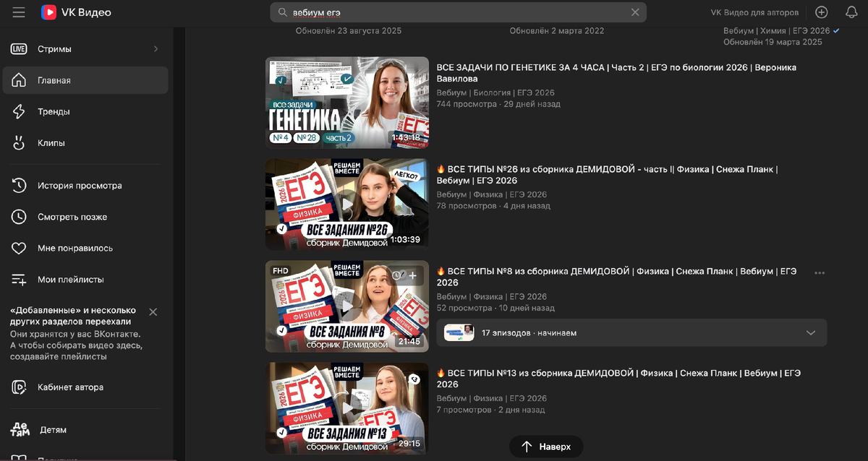Go to Главная in sidebar

pos(85,80)
